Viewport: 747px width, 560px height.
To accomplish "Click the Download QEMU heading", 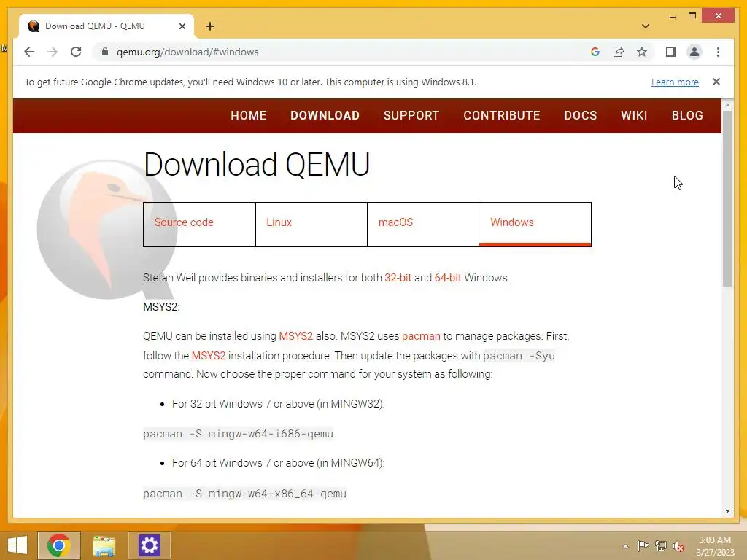I will click(x=256, y=164).
